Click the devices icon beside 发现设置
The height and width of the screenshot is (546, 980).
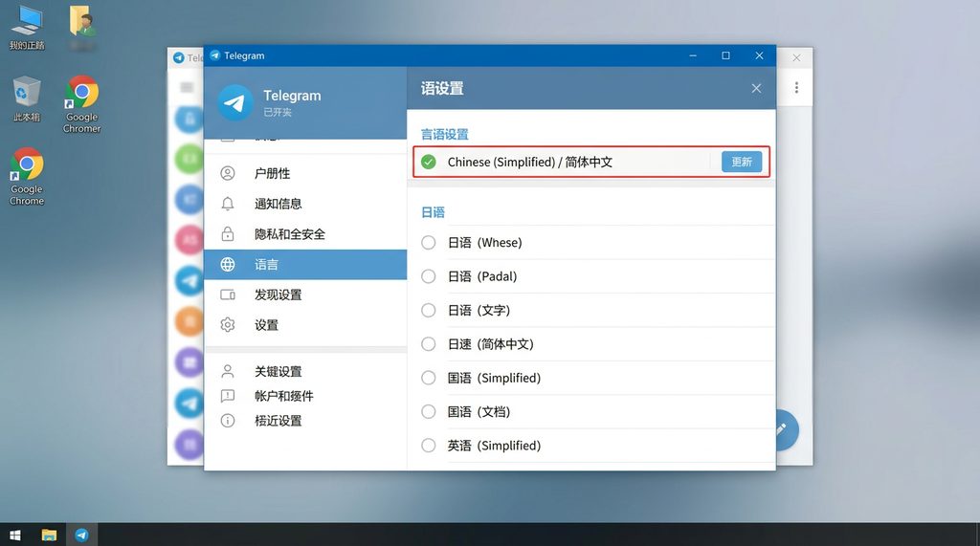coord(228,295)
